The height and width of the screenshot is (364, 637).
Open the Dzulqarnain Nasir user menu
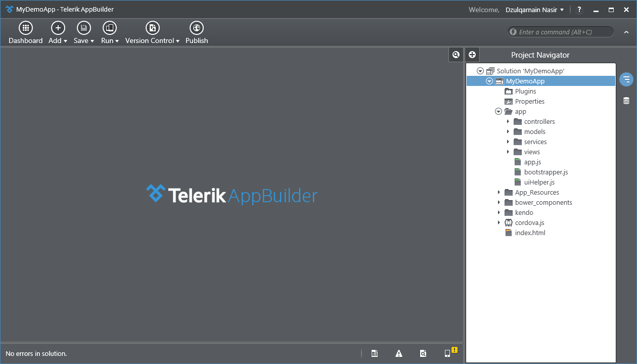click(x=534, y=10)
